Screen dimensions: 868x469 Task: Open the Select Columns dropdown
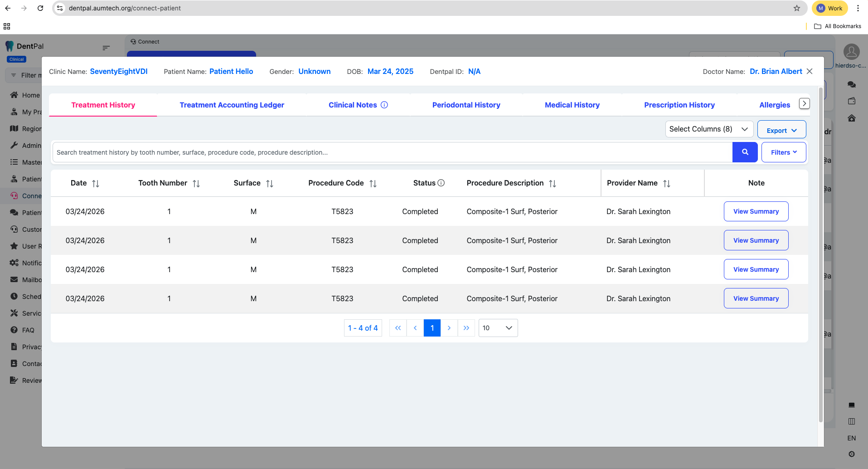[709, 129]
